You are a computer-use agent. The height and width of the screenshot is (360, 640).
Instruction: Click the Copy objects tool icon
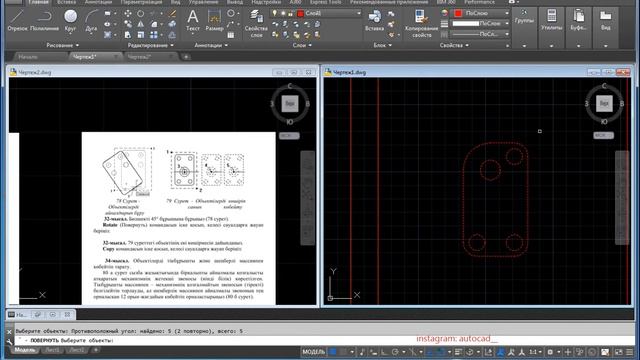coord(128,24)
